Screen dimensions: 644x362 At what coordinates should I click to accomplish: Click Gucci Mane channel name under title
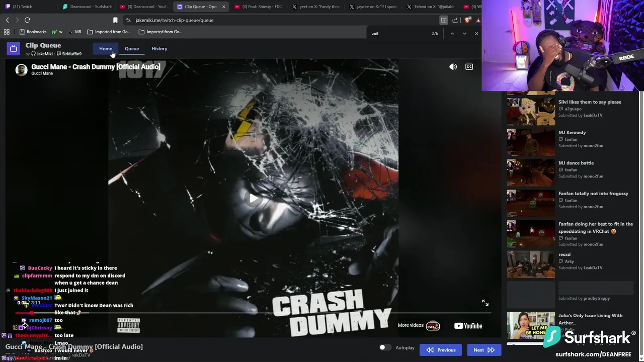pos(42,73)
